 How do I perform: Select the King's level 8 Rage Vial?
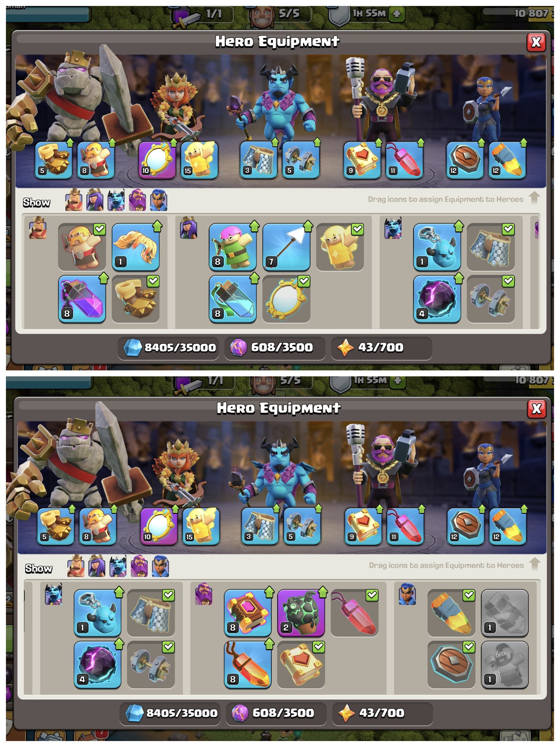tap(82, 299)
